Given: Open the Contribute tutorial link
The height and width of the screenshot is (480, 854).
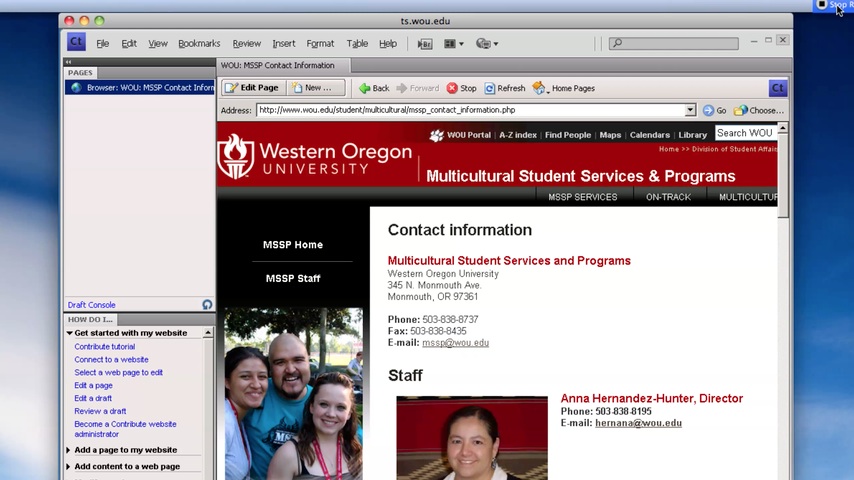Looking at the screenshot, I should [105, 347].
